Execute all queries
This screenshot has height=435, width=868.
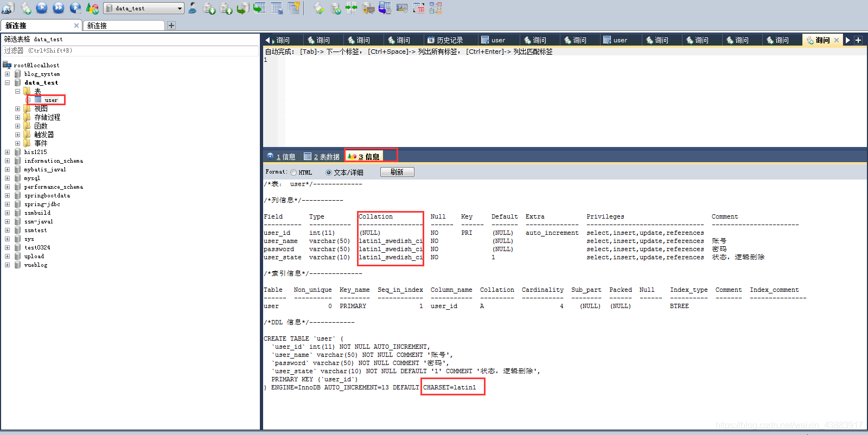59,8
